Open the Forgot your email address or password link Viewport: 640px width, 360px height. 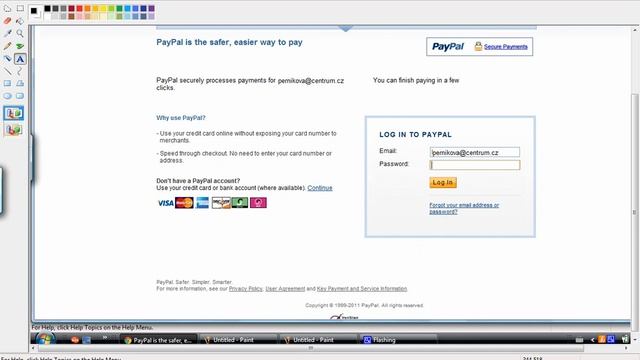pos(464,209)
